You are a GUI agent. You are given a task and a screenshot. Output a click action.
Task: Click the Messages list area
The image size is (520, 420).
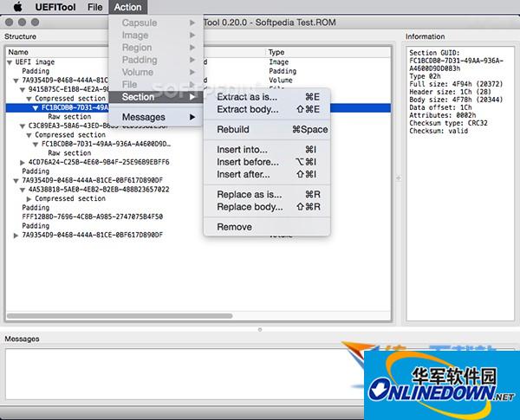click(184, 374)
